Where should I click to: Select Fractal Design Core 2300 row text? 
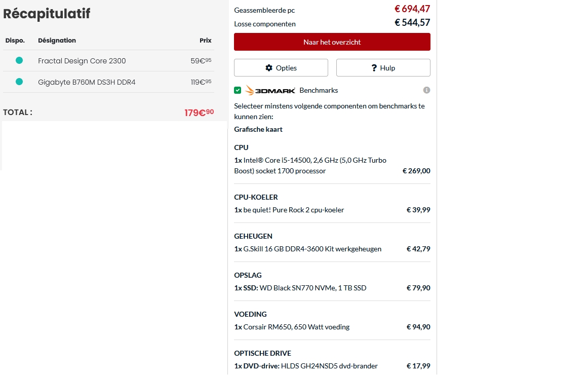82,61
